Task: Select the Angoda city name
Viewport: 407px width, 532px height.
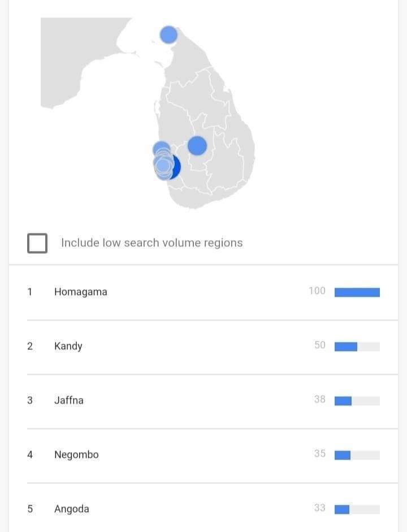Action: (72, 509)
